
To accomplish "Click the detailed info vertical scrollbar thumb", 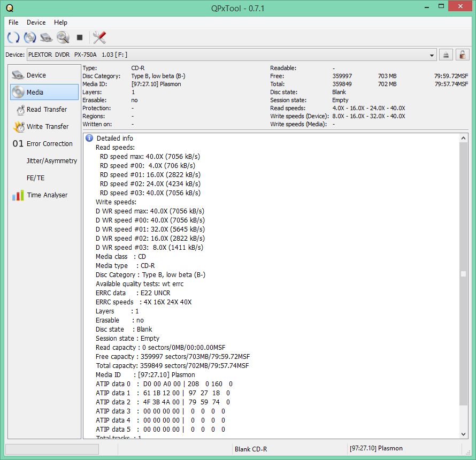I will (x=463, y=274).
